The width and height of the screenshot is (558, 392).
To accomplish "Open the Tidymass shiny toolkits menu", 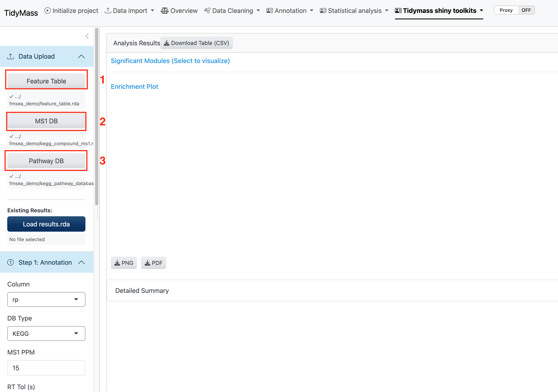I will [x=439, y=10].
